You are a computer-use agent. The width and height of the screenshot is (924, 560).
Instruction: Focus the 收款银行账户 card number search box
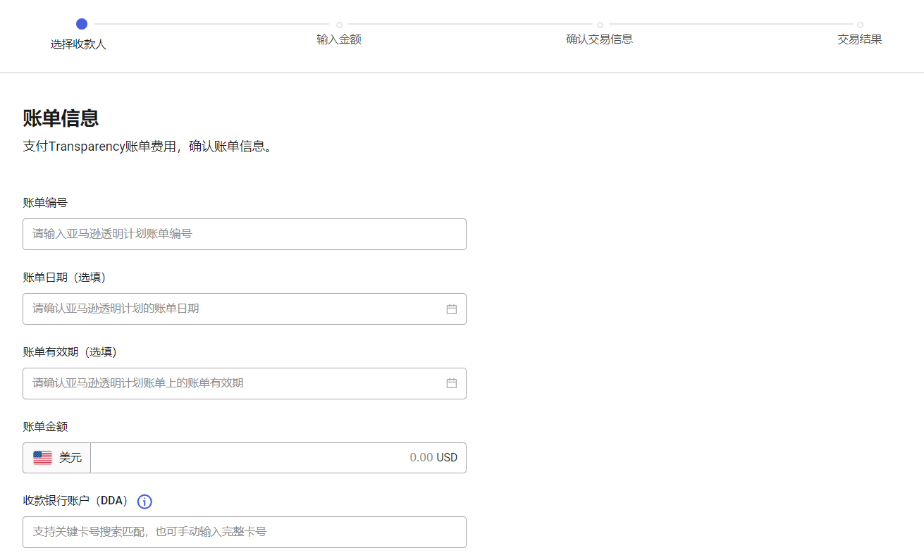pyautogui.click(x=244, y=532)
